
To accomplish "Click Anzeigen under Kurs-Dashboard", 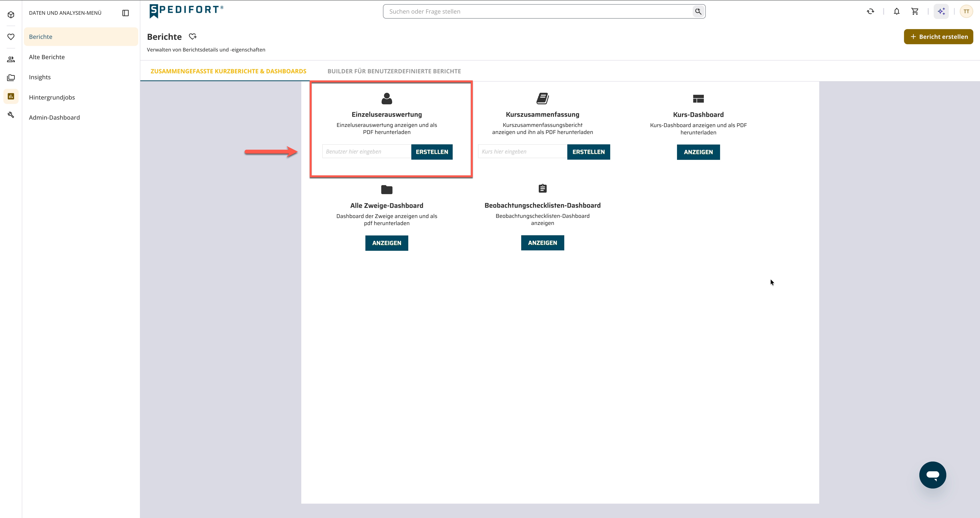I will point(698,152).
